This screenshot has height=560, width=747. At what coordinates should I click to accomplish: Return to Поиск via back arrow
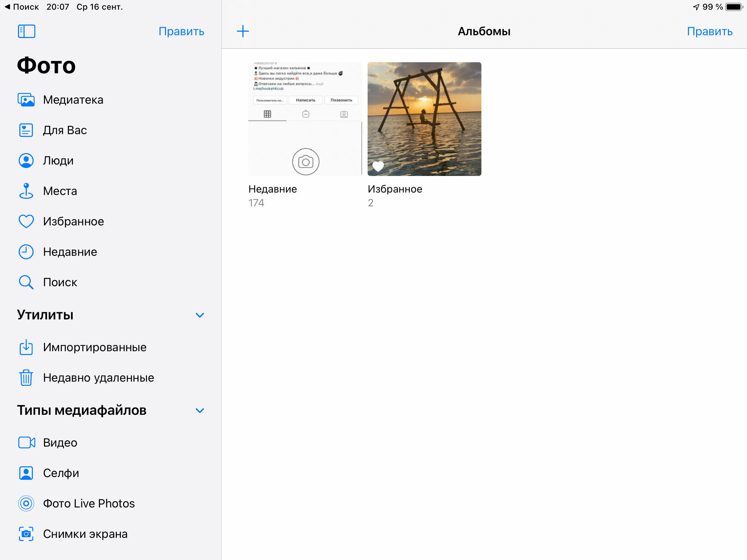pyautogui.click(x=21, y=7)
